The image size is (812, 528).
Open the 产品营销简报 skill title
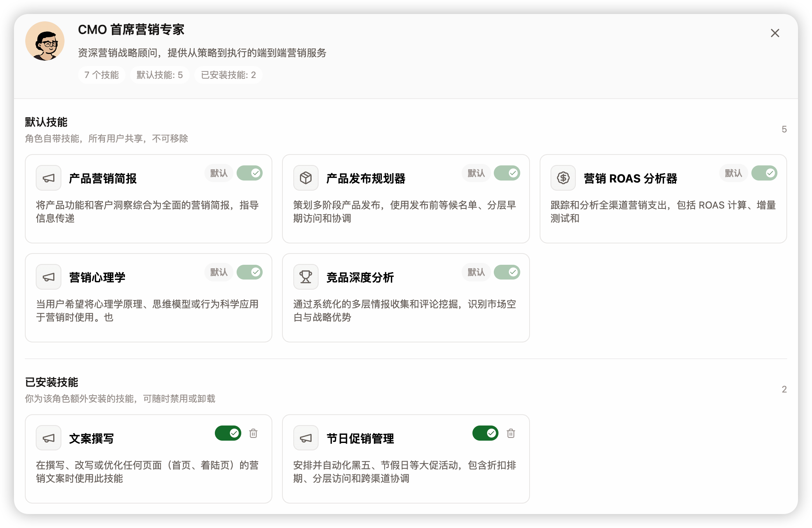pos(103,179)
